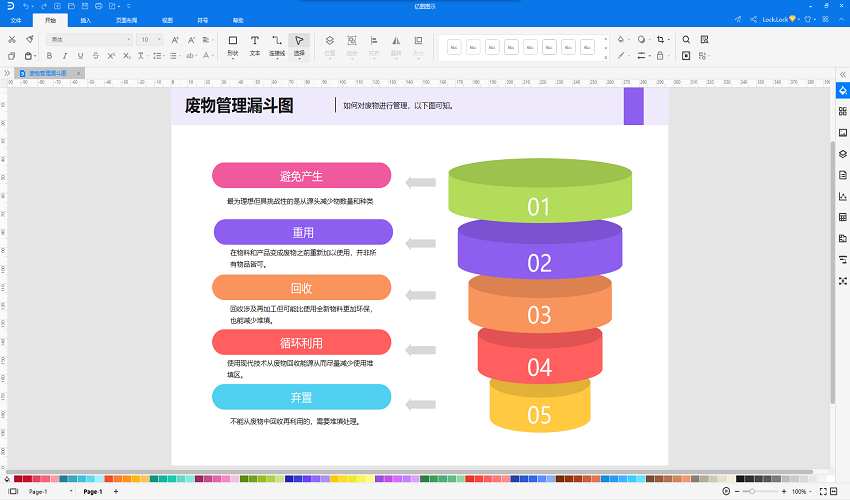Open the bullet list dropdown
The image size is (850, 500).
(174, 56)
